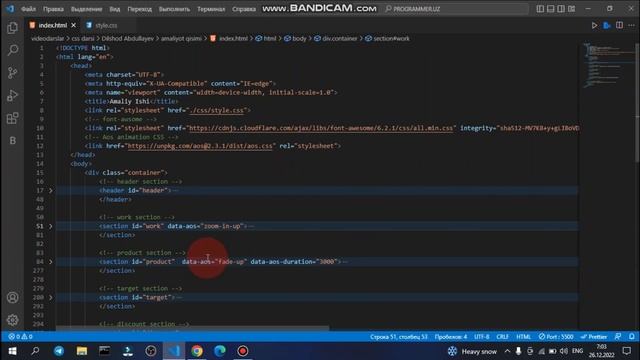Open the Выполнить menu
Viewport: 640px width, 360px height.
coord(174,9)
